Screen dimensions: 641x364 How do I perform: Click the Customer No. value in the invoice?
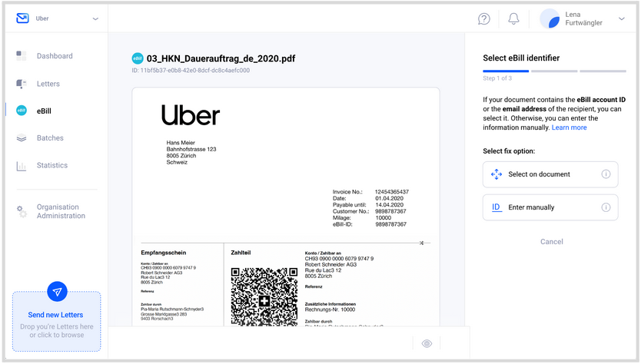click(390, 211)
